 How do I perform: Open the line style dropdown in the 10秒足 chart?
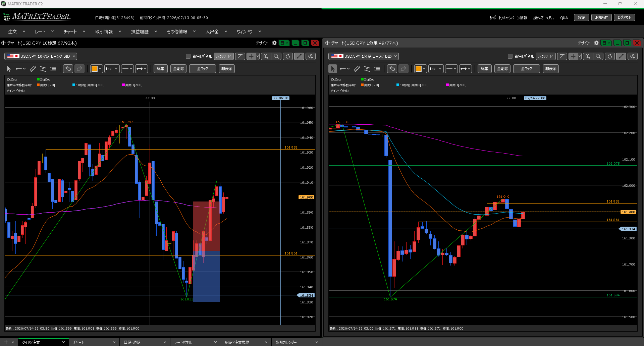(127, 69)
